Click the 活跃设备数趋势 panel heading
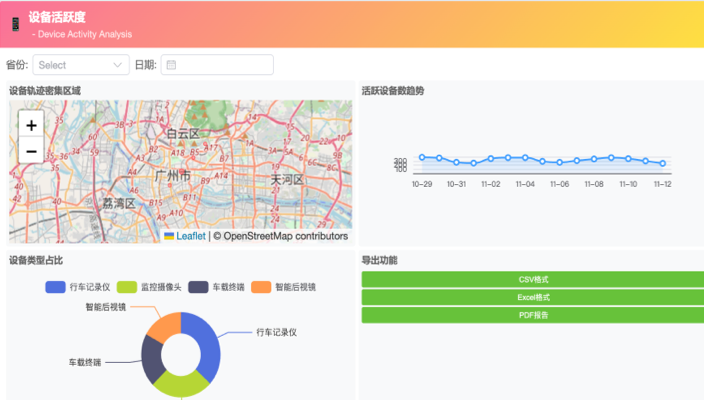This screenshot has height=400, width=704. click(x=393, y=91)
